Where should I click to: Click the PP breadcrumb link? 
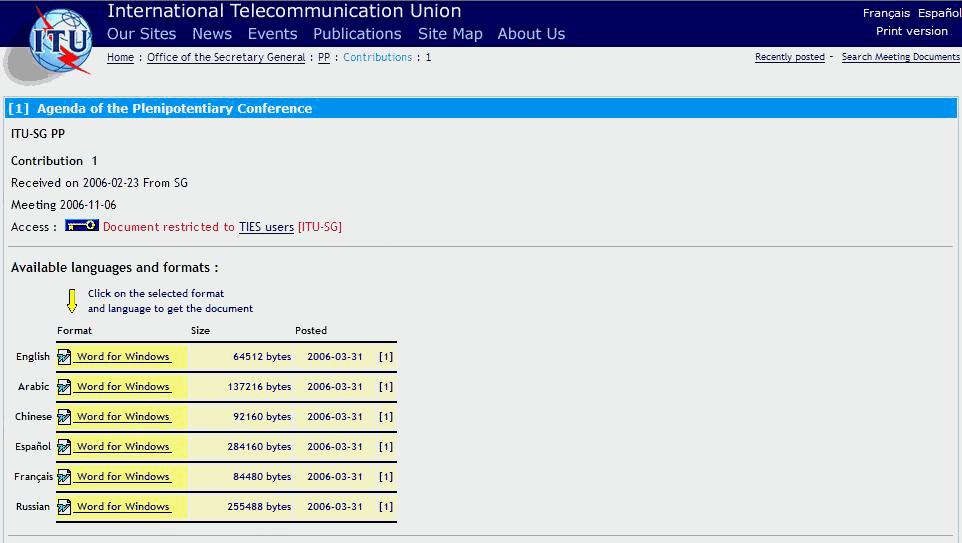(324, 57)
